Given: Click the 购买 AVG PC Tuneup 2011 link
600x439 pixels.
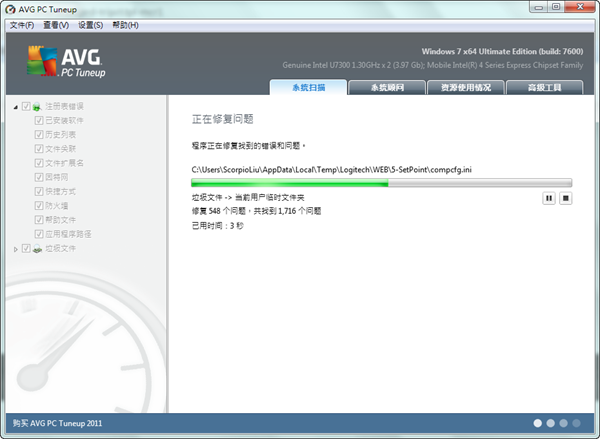Looking at the screenshot, I should click(57, 423).
